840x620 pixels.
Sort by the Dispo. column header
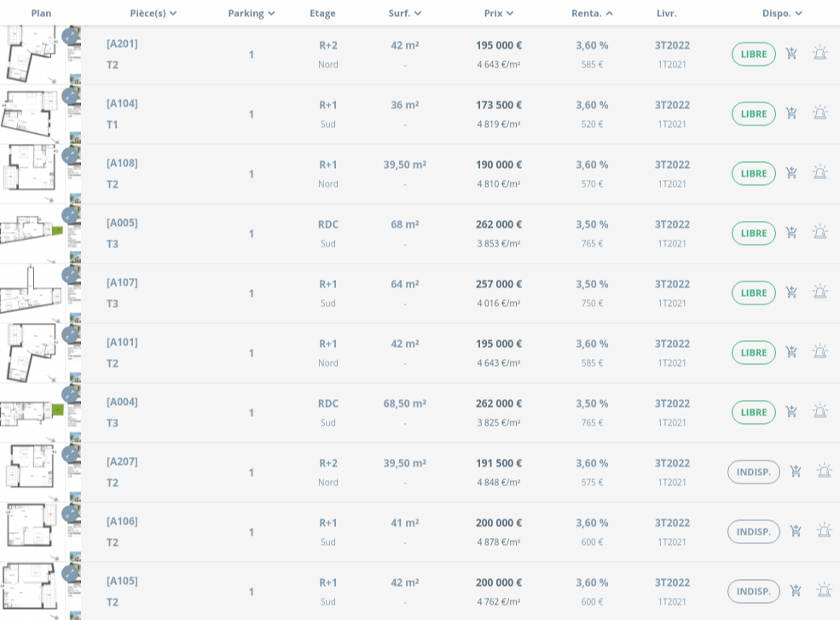coord(782,13)
